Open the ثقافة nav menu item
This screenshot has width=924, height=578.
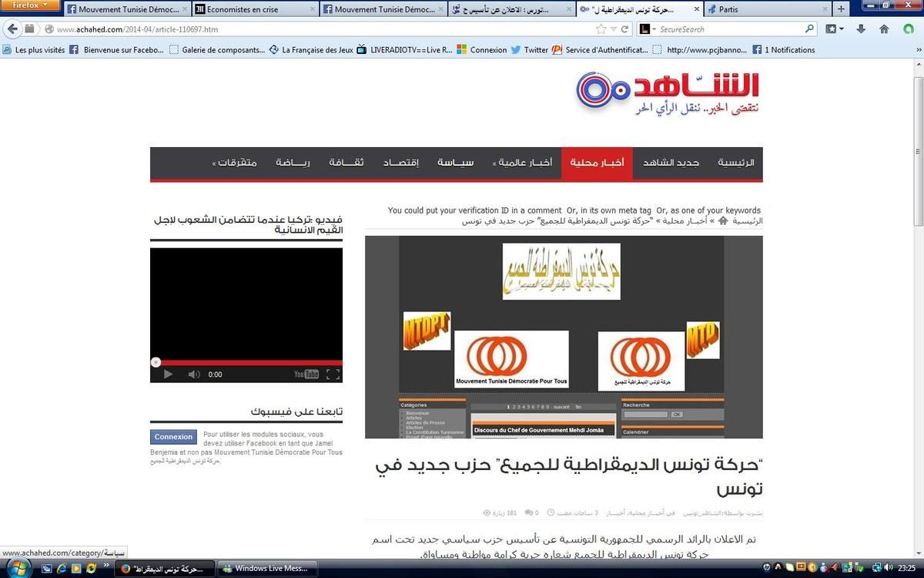346,163
